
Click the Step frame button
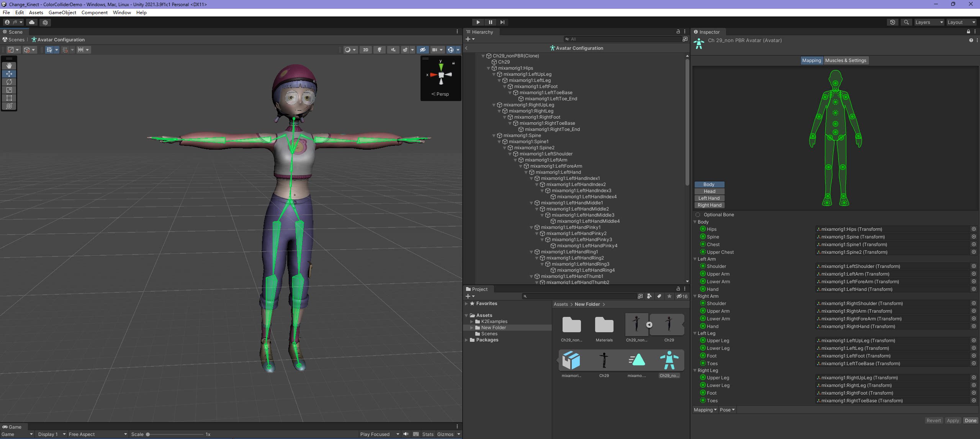pyautogui.click(x=502, y=22)
